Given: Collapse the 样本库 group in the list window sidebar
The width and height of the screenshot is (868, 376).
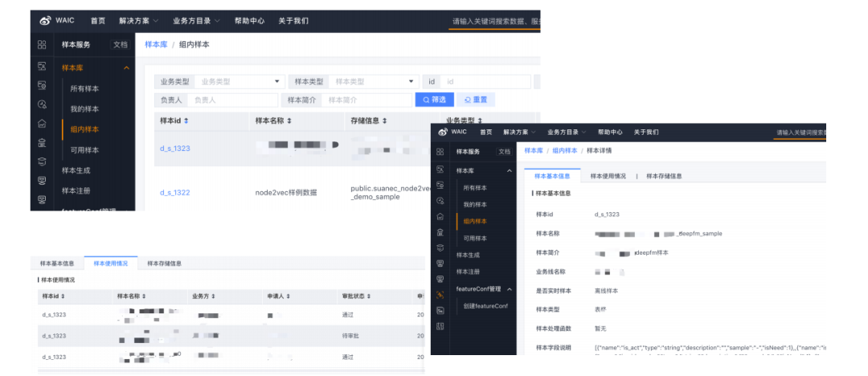Looking at the screenshot, I should pos(126,68).
